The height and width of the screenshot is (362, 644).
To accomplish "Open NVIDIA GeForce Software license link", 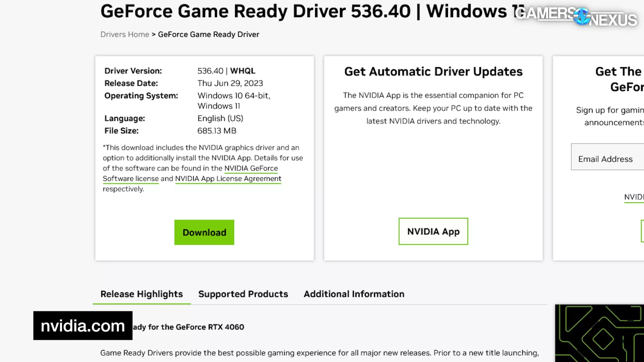I will click(x=251, y=169).
